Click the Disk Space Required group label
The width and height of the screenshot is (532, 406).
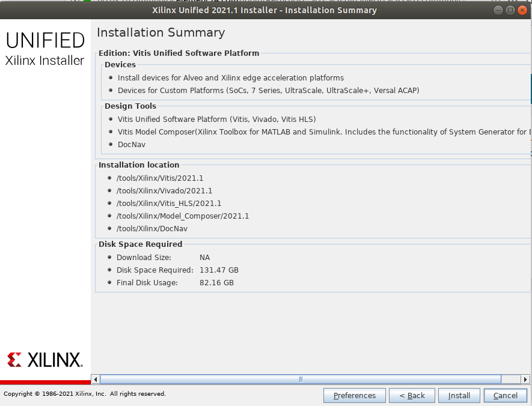pos(141,244)
